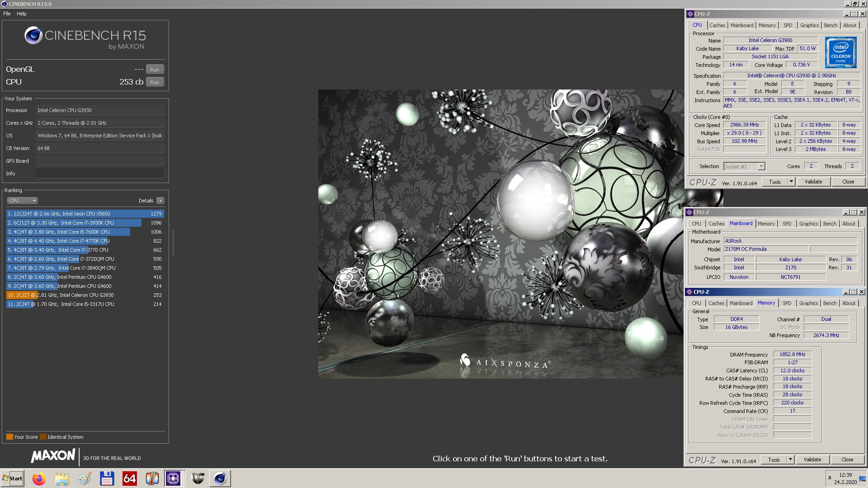
Task: Open the thermometer temperature app in taskbar
Action: 152,479
